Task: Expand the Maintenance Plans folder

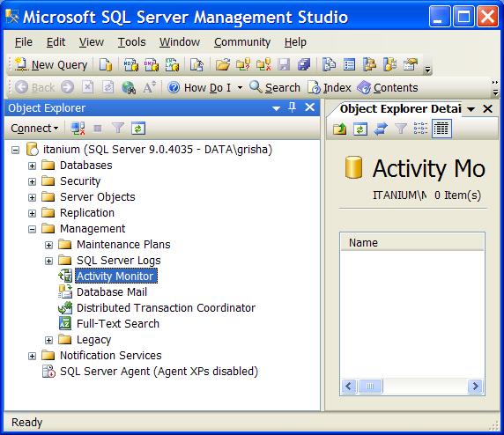Action: point(48,245)
